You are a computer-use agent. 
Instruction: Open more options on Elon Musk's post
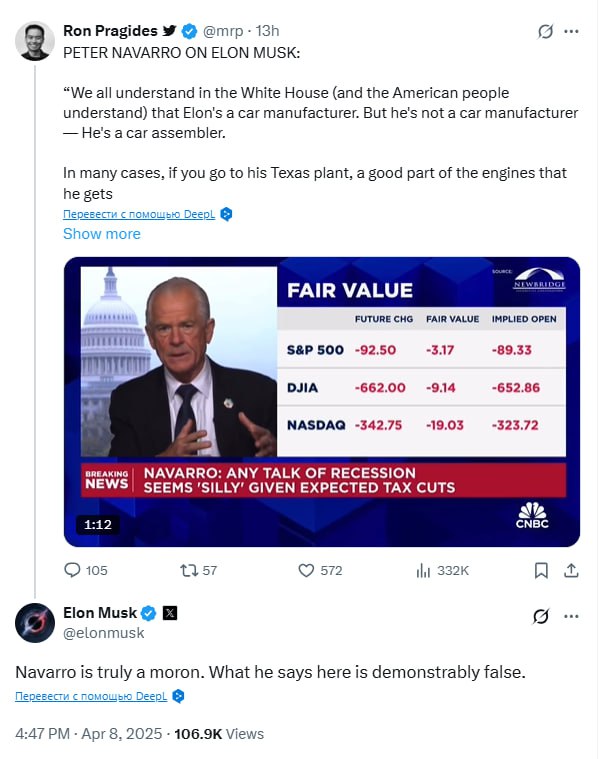click(572, 616)
